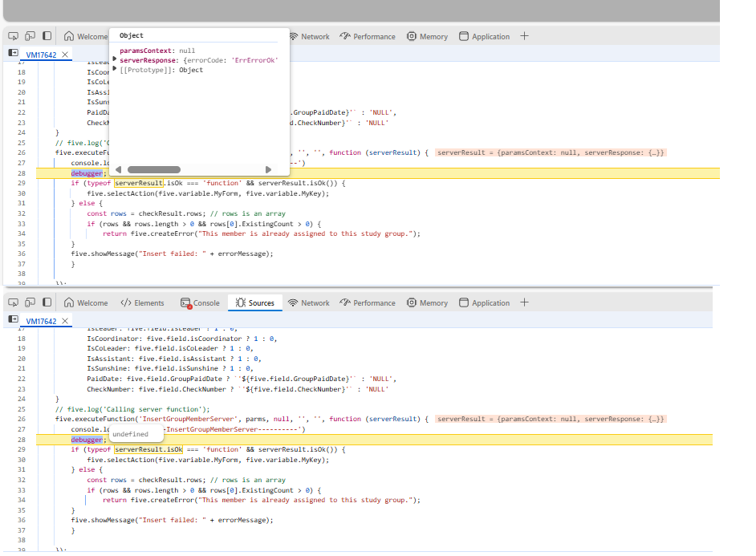
Task: Click right scroll arrow in Object popup
Action: (268, 169)
